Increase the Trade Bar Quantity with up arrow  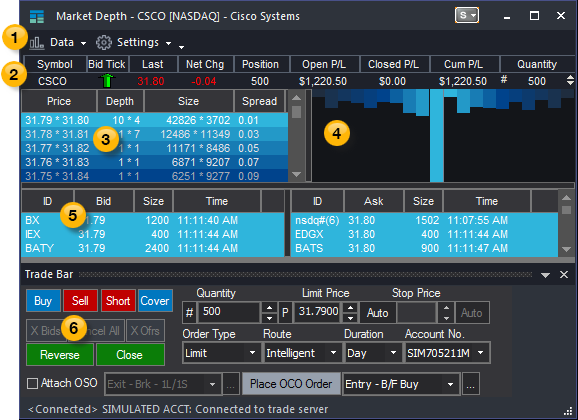(x=269, y=308)
